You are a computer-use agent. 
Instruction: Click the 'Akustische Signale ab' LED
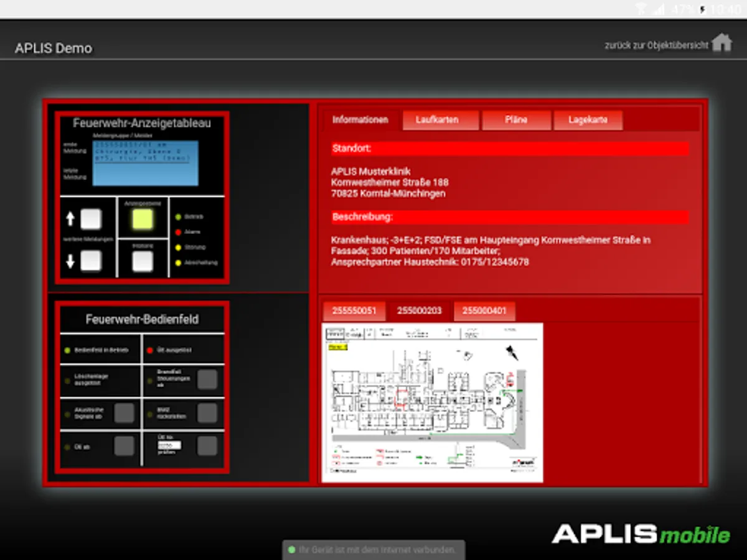coord(67,414)
